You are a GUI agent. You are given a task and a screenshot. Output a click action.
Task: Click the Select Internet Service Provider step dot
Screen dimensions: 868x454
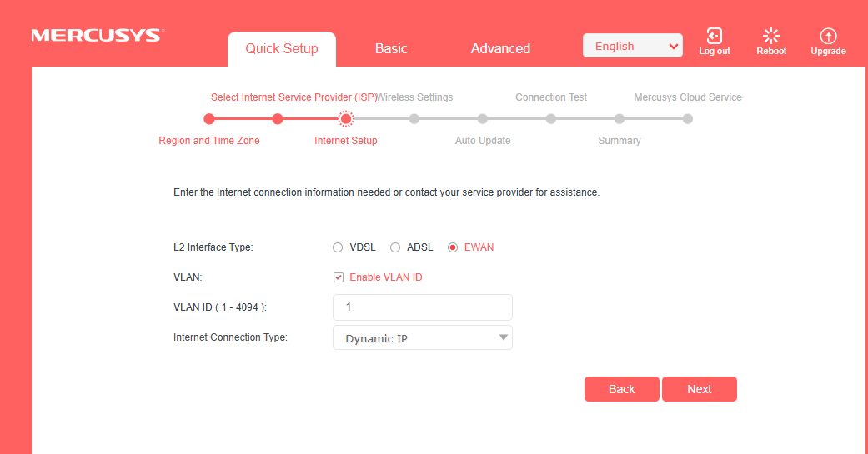point(278,119)
